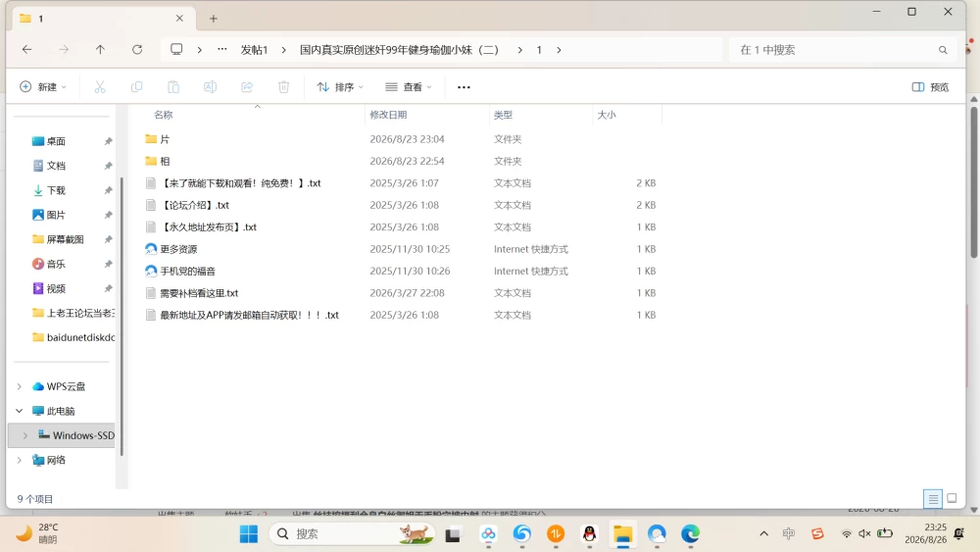Open Microsoft Edge from taskbar
Screen dimensions: 980x552
click(x=690, y=534)
